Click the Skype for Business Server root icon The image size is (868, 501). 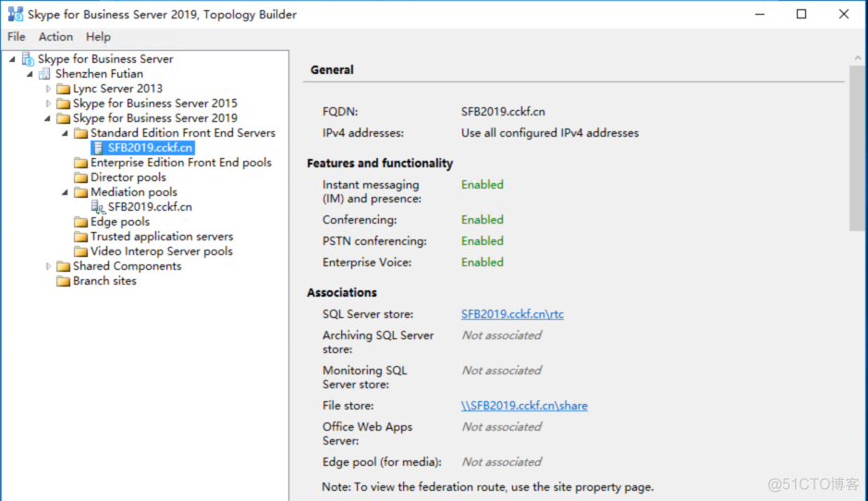coord(28,58)
